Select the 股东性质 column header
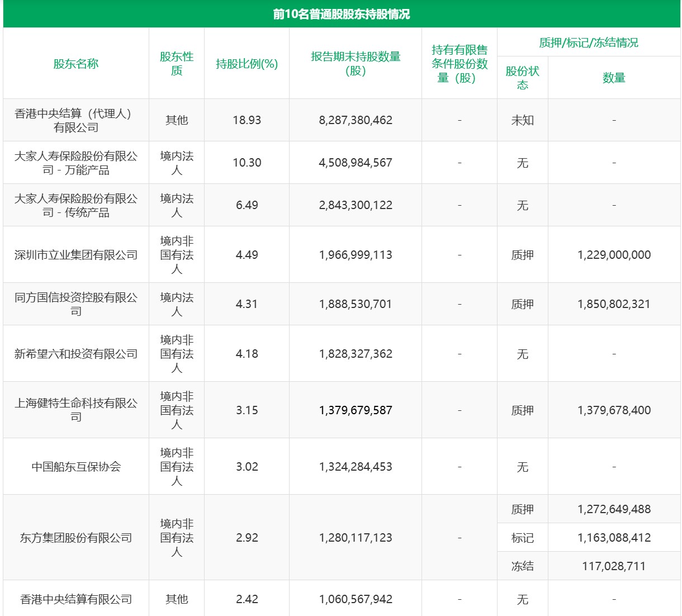The height and width of the screenshot is (616, 682). (177, 64)
